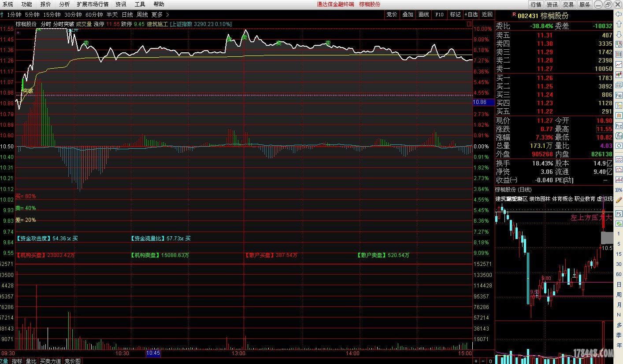Click the 10% icon in right sidebar
Screen dimensions: 623x364
(619, 190)
